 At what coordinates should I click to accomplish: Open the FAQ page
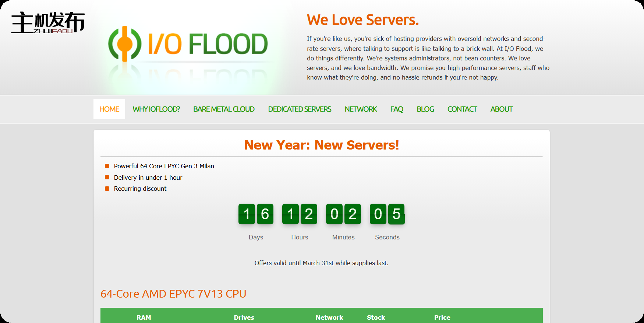[397, 109]
